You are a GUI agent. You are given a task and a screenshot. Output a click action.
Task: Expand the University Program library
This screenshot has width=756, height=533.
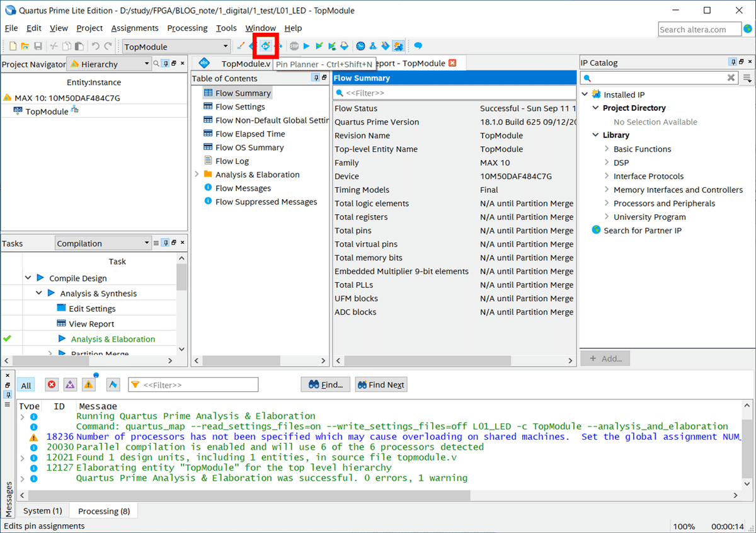(x=607, y=217)
